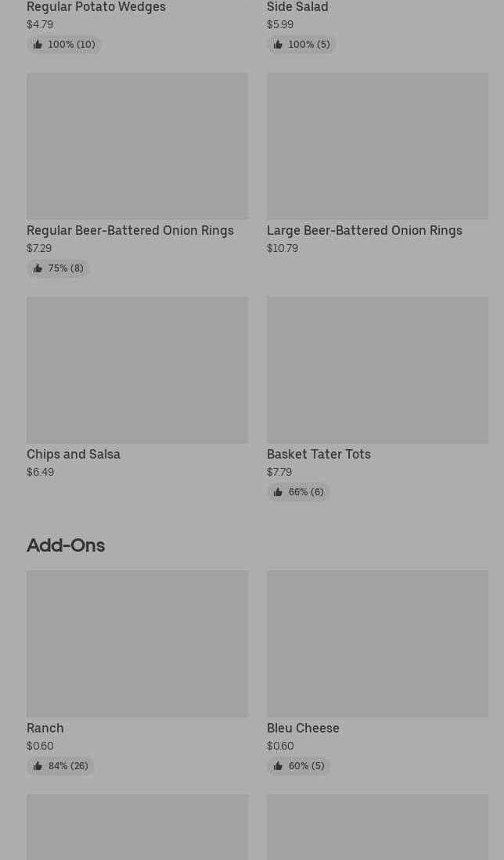This screenshot has height=860, width=504.
Task: Open Large Beer-Battered Onion Rings photo
Action: [377, 146]
